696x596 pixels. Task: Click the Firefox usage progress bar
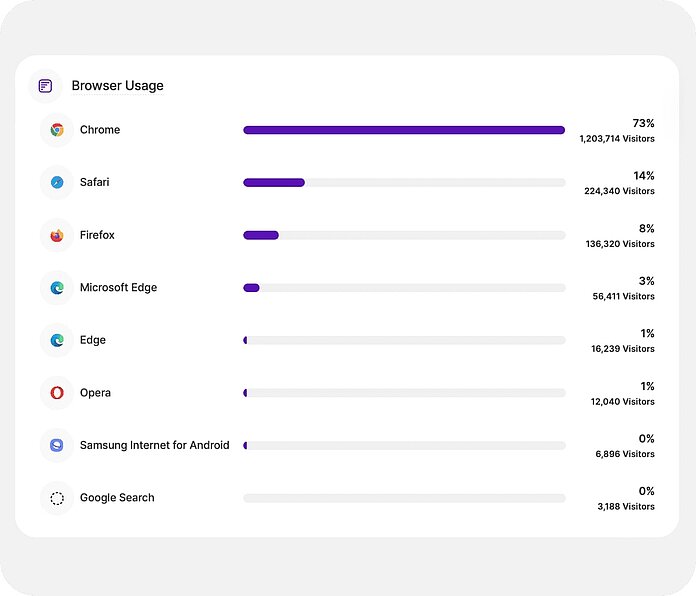tap(404, 235)
